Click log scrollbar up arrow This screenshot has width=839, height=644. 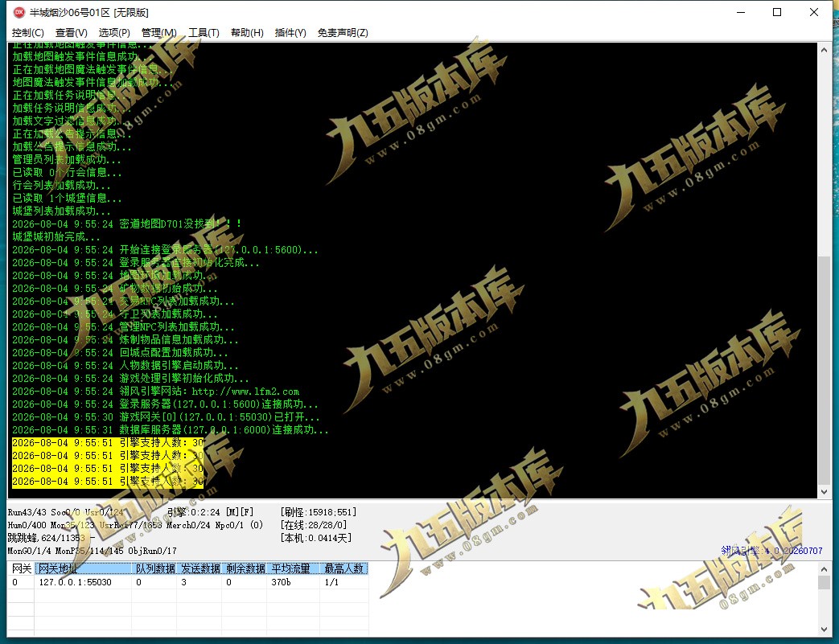coord(824,50)
